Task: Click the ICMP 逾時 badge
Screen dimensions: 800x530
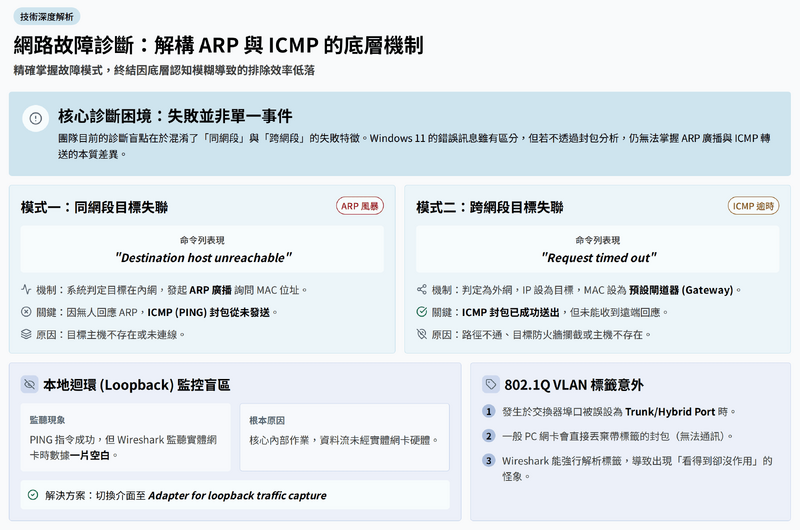Action: point(754,206)
